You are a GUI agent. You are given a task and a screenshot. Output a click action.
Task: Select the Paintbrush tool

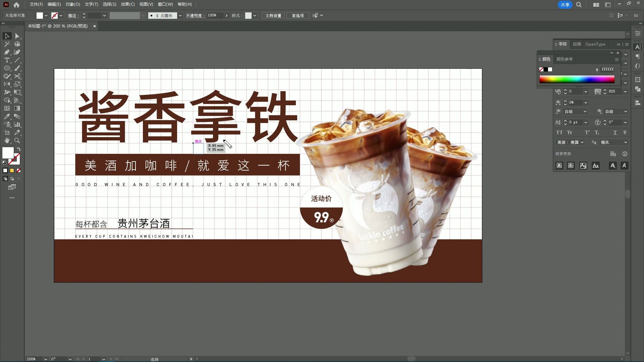point(17,68)
